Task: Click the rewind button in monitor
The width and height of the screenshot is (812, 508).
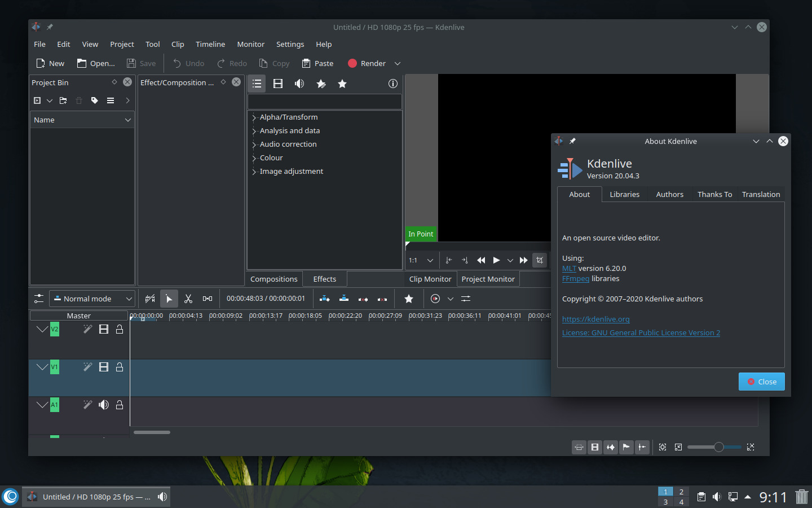Action: coord(481,260)
